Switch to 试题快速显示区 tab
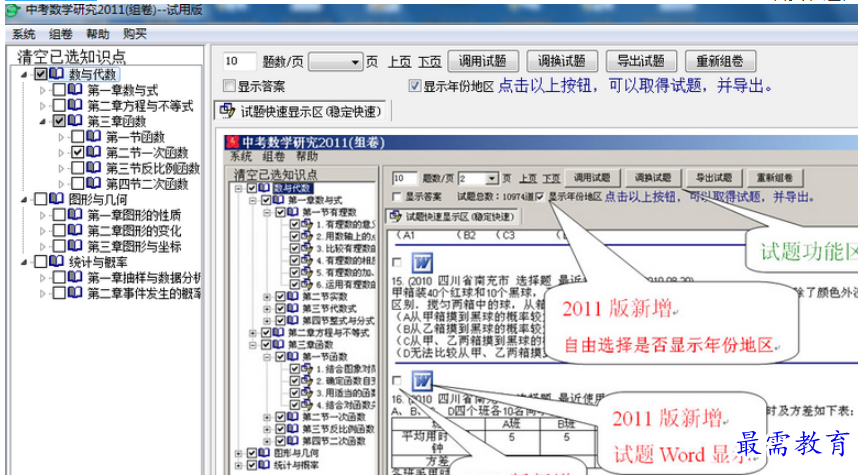 [x=300, y=112]
